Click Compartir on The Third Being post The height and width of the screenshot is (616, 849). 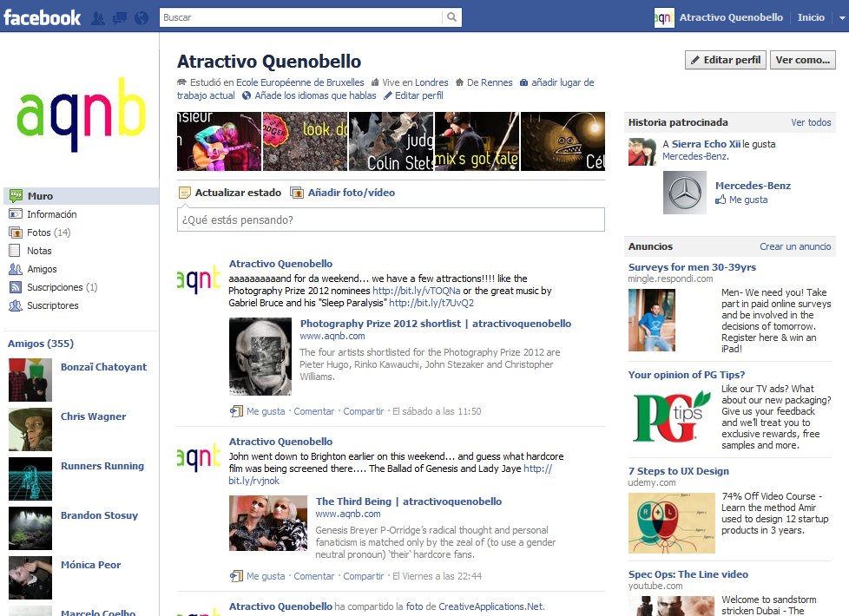[x=363, y=576]
